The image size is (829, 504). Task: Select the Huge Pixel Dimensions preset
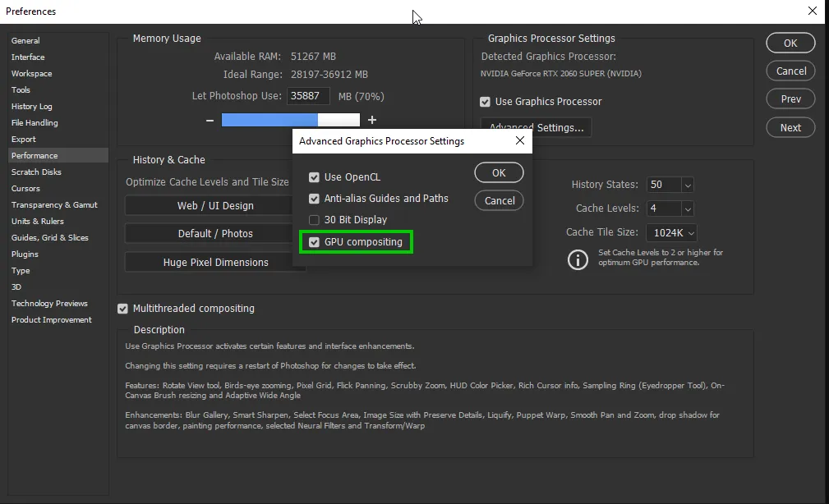214,262
